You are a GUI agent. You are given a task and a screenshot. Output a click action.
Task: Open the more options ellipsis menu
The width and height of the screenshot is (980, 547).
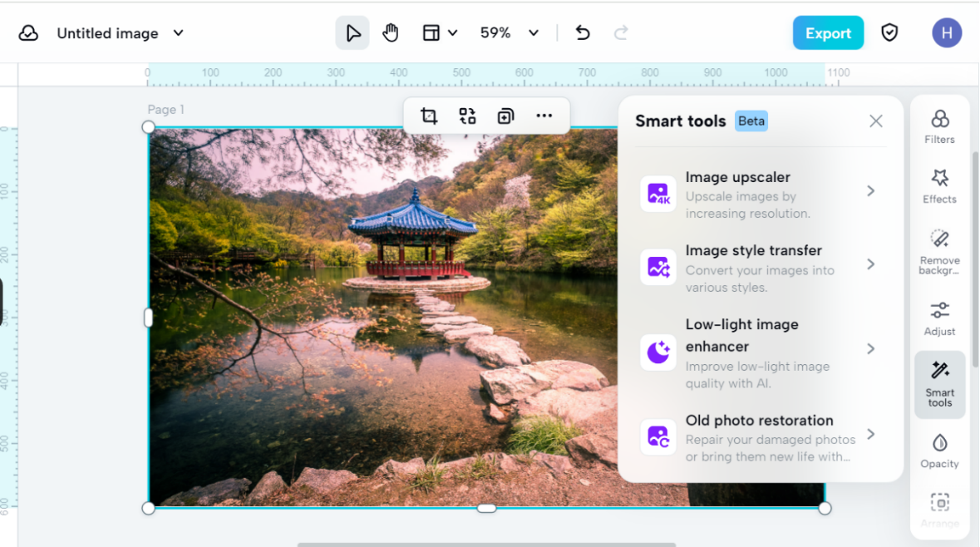click(x=544, y=116)
